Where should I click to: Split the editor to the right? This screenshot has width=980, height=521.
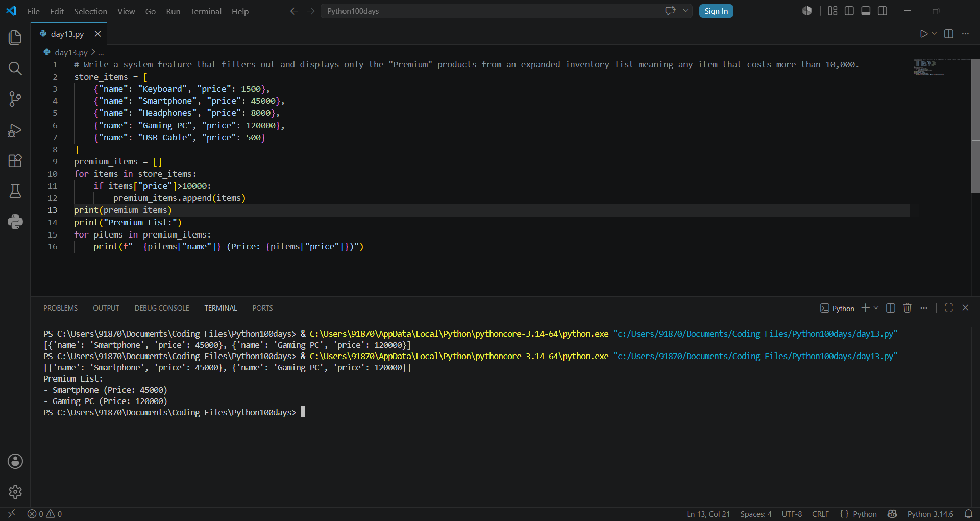coord(949,34)
